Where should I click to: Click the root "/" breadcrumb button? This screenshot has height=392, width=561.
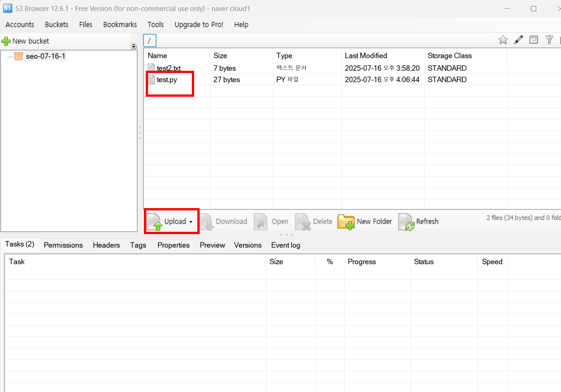click(x=149, y=40)
